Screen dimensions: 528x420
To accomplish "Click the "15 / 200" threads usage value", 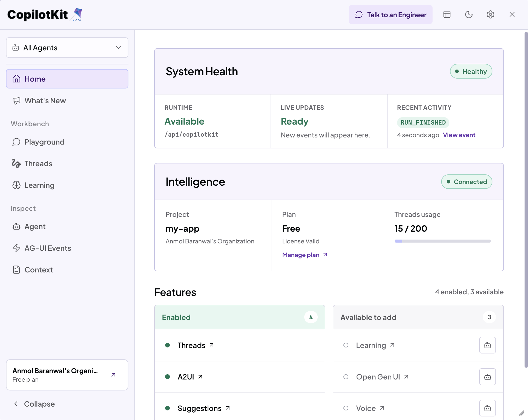I will 411,229.
